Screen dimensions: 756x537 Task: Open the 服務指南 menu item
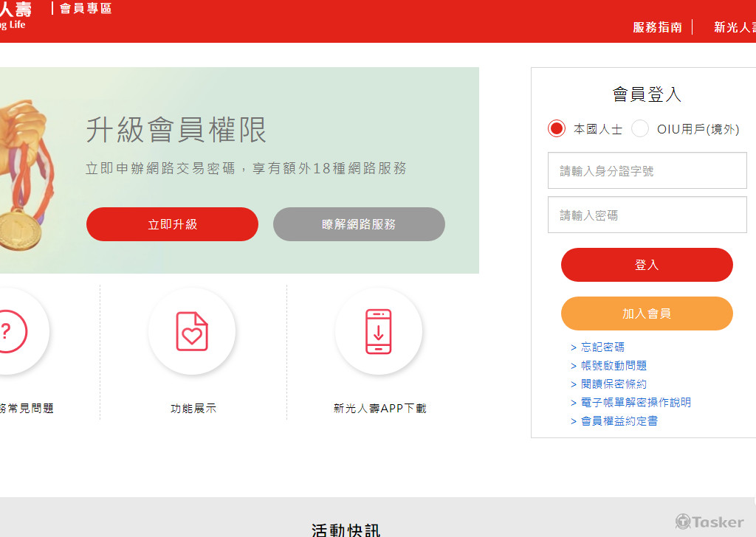click(657, 27)
